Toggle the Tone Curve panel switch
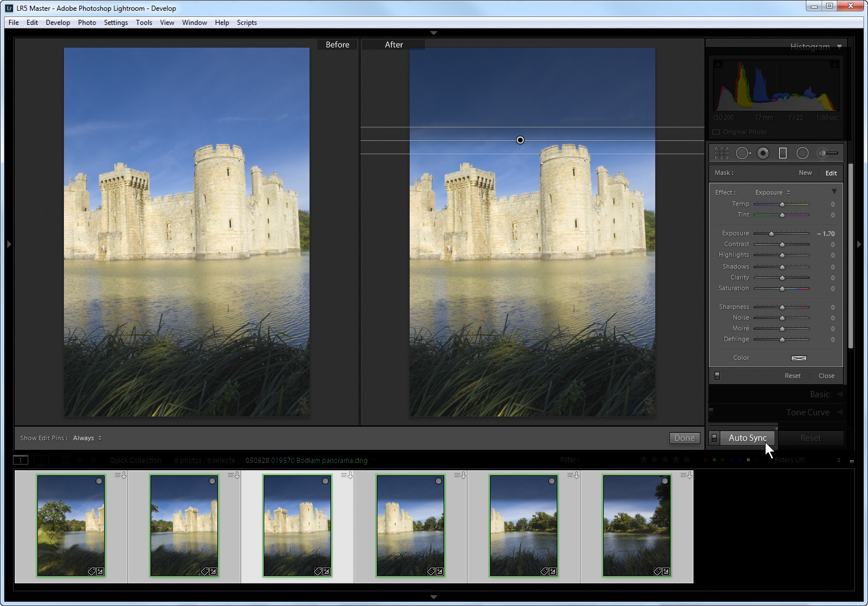Viewport: 868px width, 606px height. (711, 411)
